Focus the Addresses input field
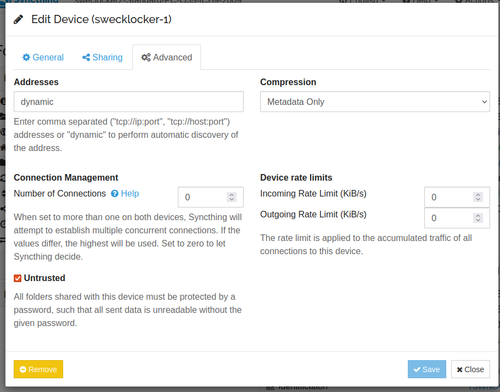The height and width of the screenshot is (392, 500). 129,102
